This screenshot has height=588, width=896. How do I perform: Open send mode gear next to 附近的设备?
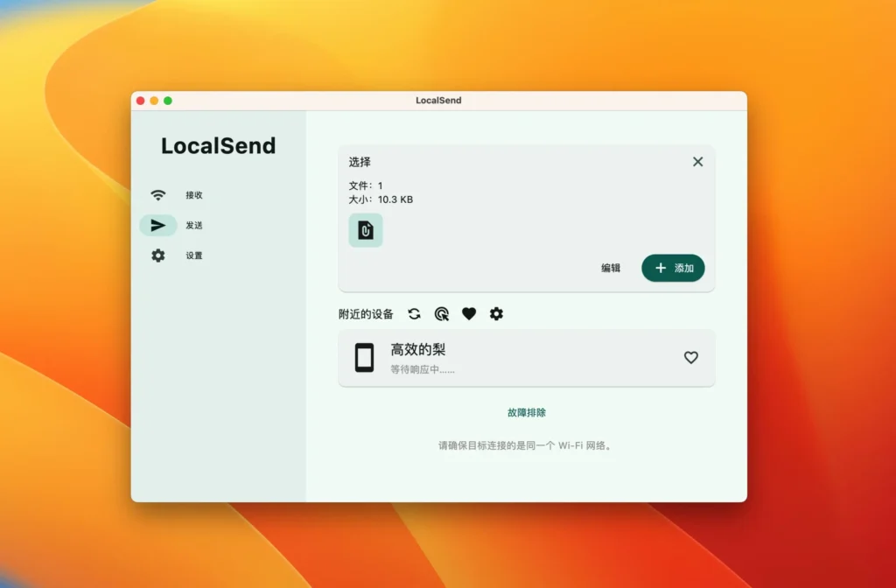(497, 314)
